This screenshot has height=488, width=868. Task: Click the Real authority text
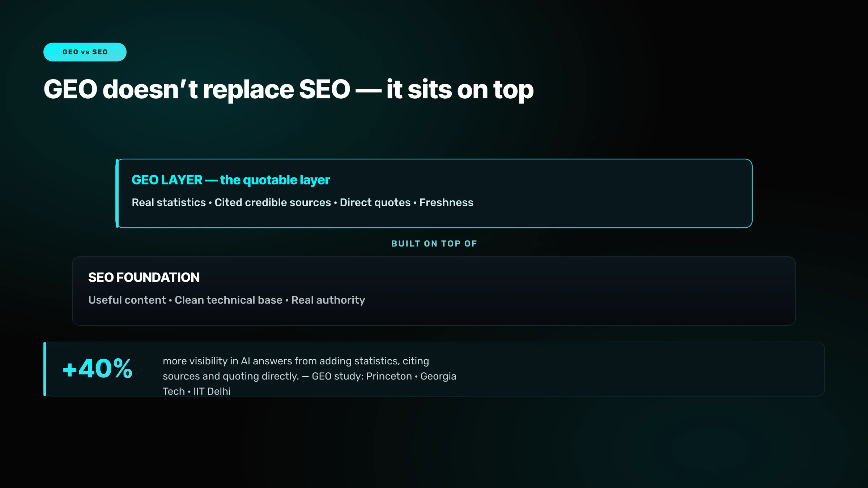pos(328,300)
